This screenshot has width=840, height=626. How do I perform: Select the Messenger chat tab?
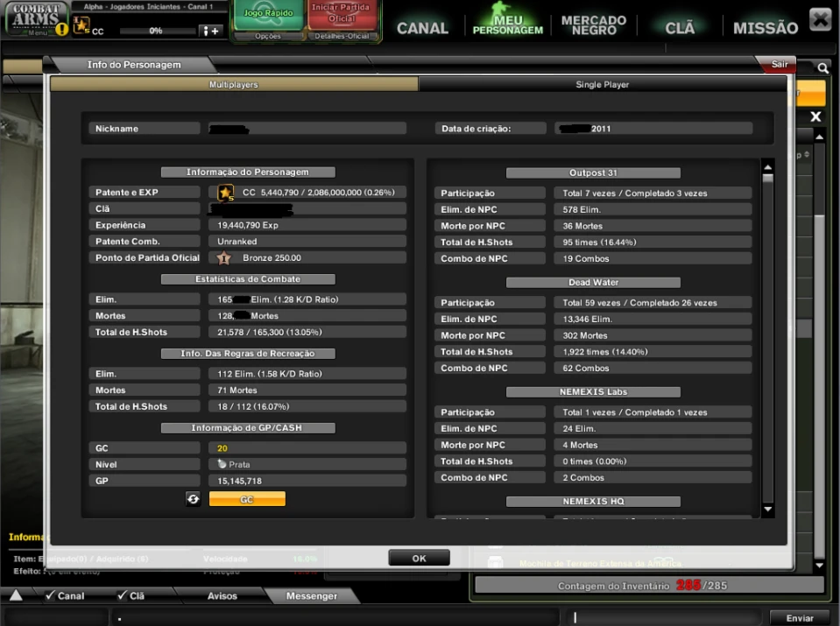click(312, 595)
